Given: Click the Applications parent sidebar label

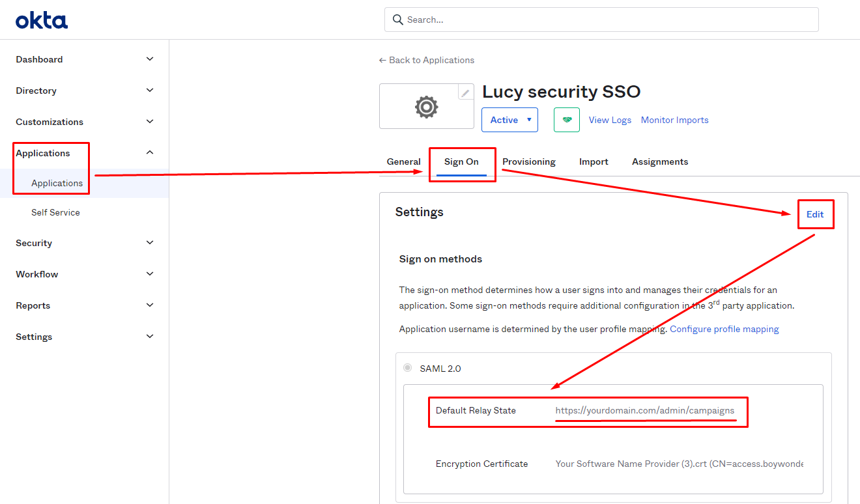Looking at the screenshot, I should 43,153.
